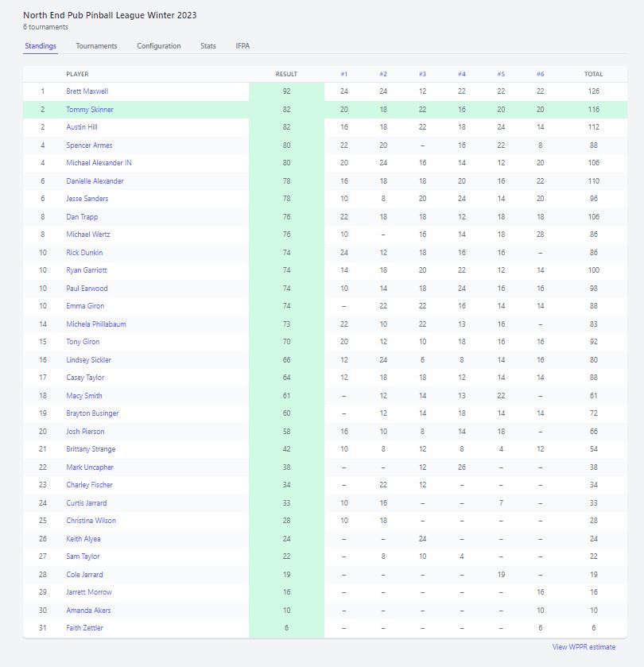Select the Stats tab
The width and height of the screenshot is (644, 667).
point(208,46)
